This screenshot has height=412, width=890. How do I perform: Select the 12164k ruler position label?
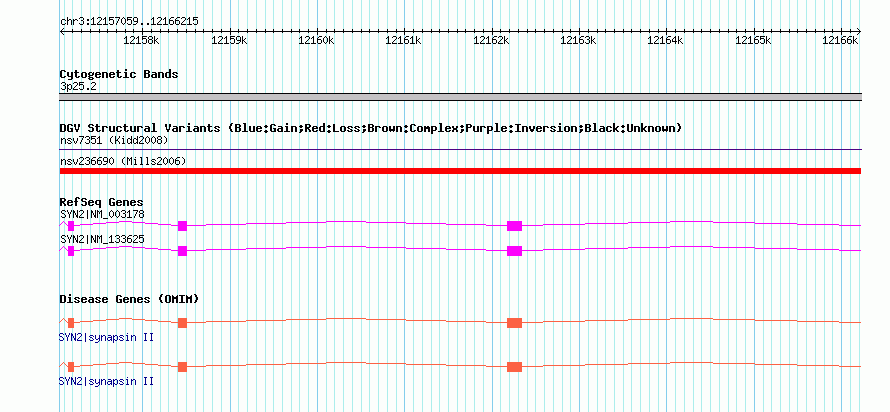[665, 40]
